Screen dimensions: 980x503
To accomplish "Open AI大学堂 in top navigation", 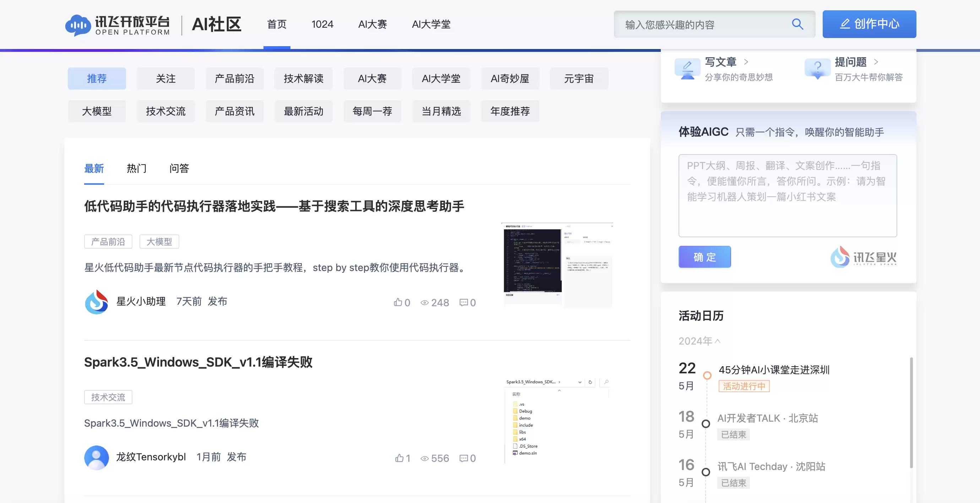I will click(431, 25).
